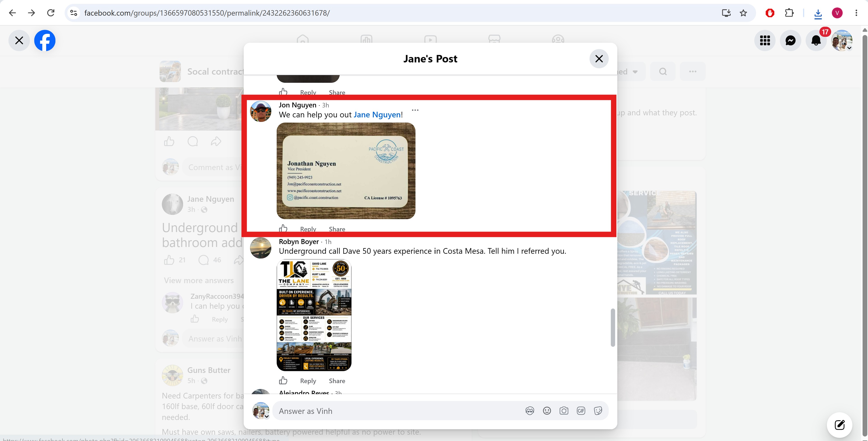868x441 pixels.
Task: Compose a new message with the pencil icon
Action: point(839,425)
